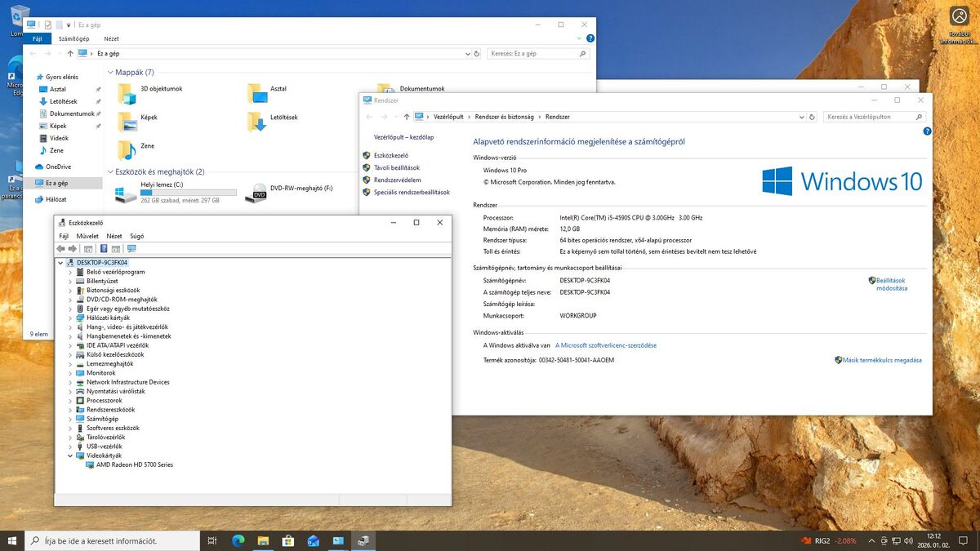This screenshot has height=551, width=980.
Task: Open the Művelet menu in Eszközkezelő
Action: (87, 236)
